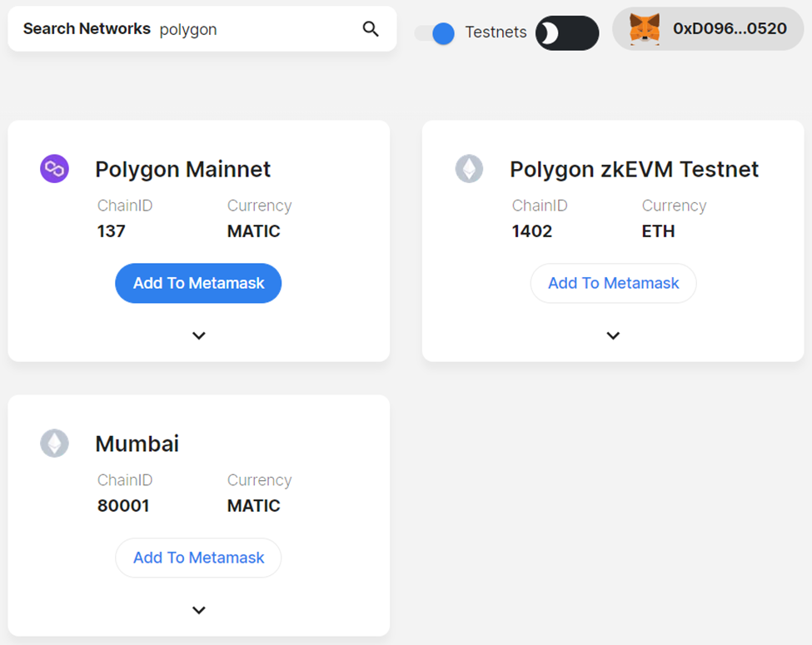
Task: Add Mumbai network to Metamask
Action: point(198,558)
